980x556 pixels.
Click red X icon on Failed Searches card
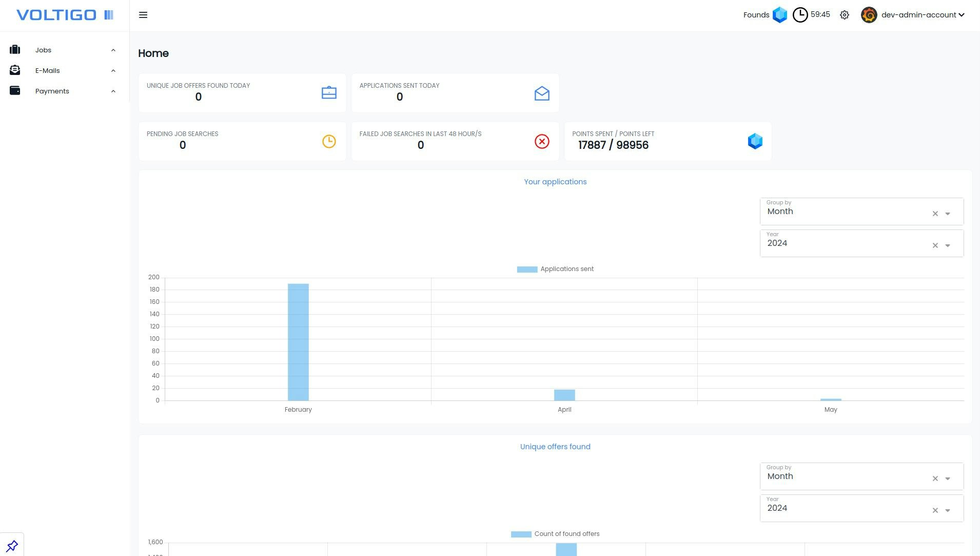[x=542, y=141]
